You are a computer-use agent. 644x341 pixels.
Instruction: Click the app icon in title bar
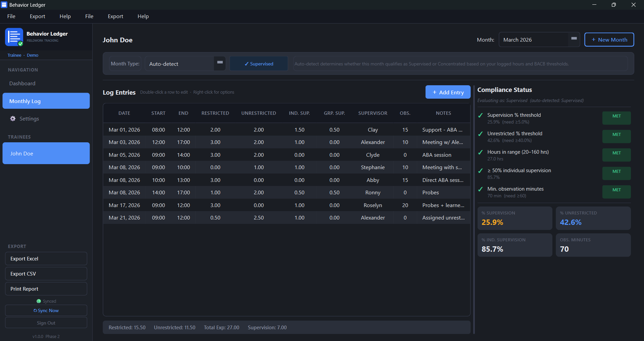[x=4, y=5]
